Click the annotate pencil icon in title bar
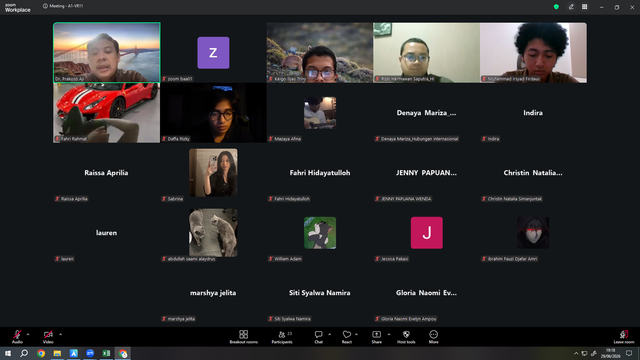640x360 pixels. click(x=571, y=7)
